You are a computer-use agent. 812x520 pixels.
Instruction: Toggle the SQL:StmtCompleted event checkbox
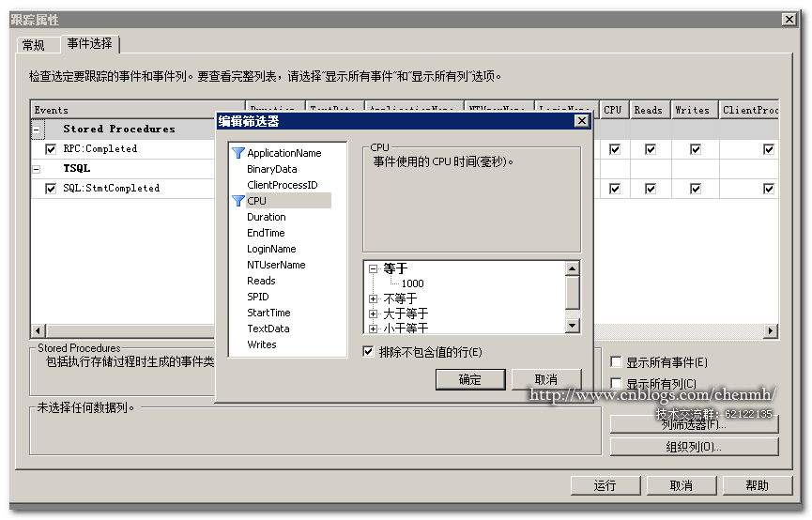pos(51,189)
